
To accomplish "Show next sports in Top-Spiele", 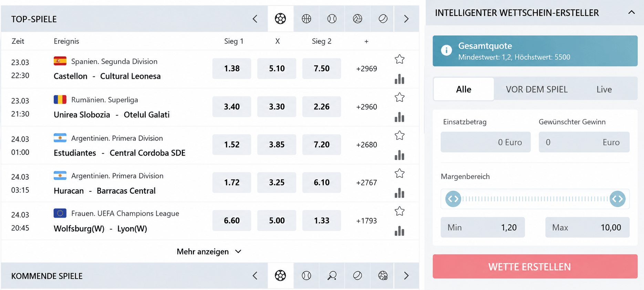I will pos(406,19).
